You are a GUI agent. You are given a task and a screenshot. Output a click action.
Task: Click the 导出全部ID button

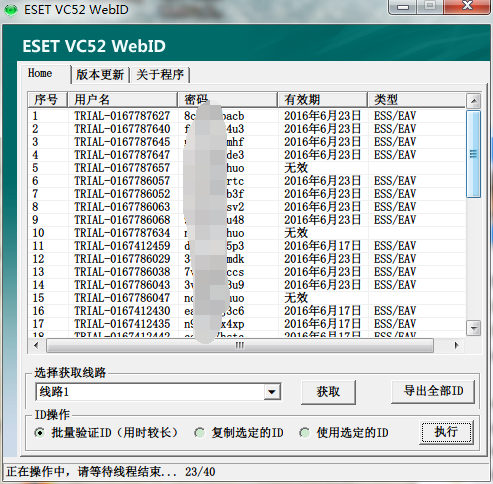(x=433, y=391)
